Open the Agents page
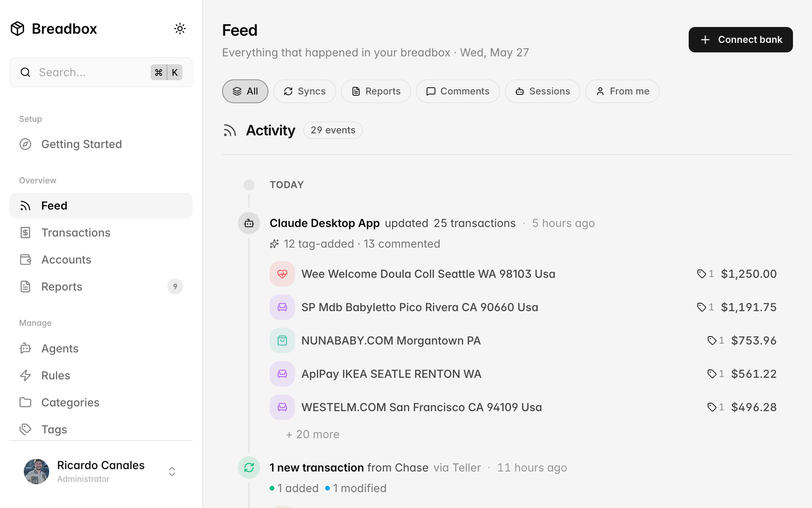This screenshot has height=508, width=812. pos(101,348)
